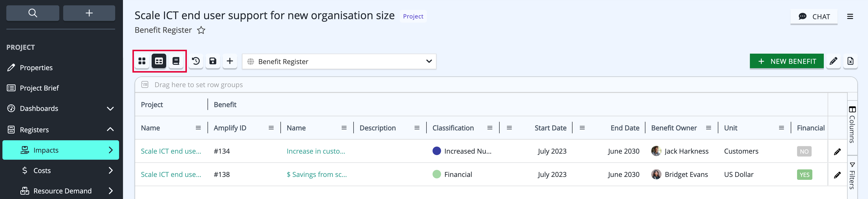Click the export to Excel icon
The width and height of the screenshot is (868, 199).
coord(850,61)
